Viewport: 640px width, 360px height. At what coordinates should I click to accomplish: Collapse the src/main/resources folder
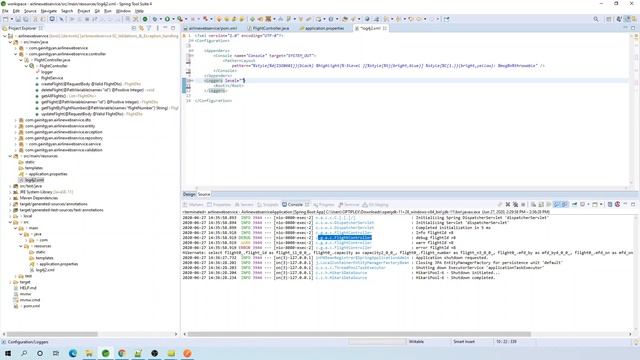click(x=10, y=156)
